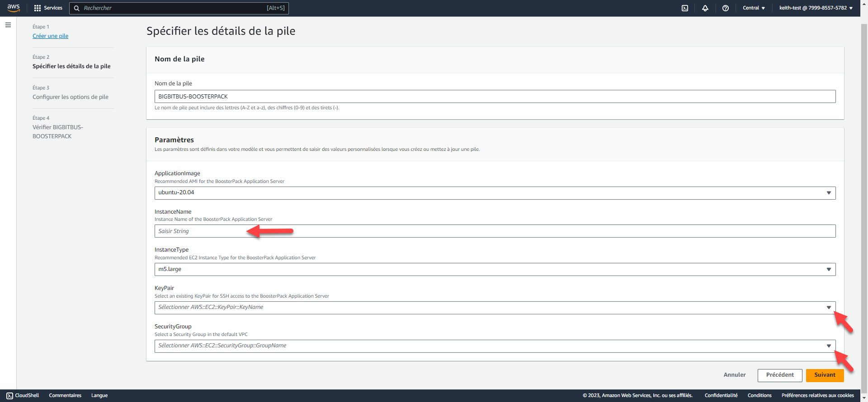
Task: Click the InstanceName text input field
Action: click(495, 231)
